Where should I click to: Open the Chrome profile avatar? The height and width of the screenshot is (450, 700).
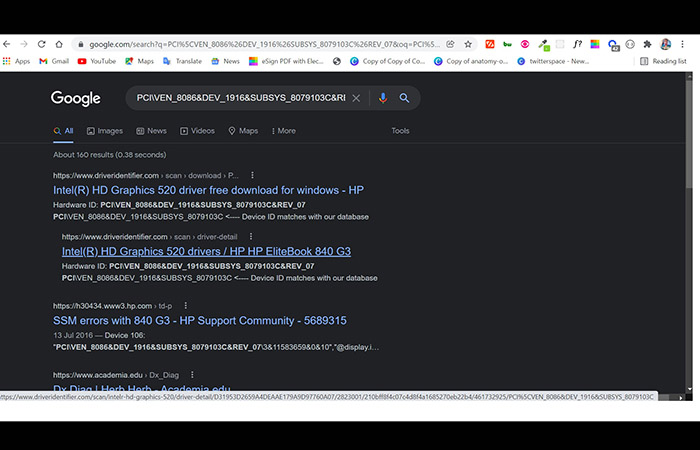coord(665,44)
